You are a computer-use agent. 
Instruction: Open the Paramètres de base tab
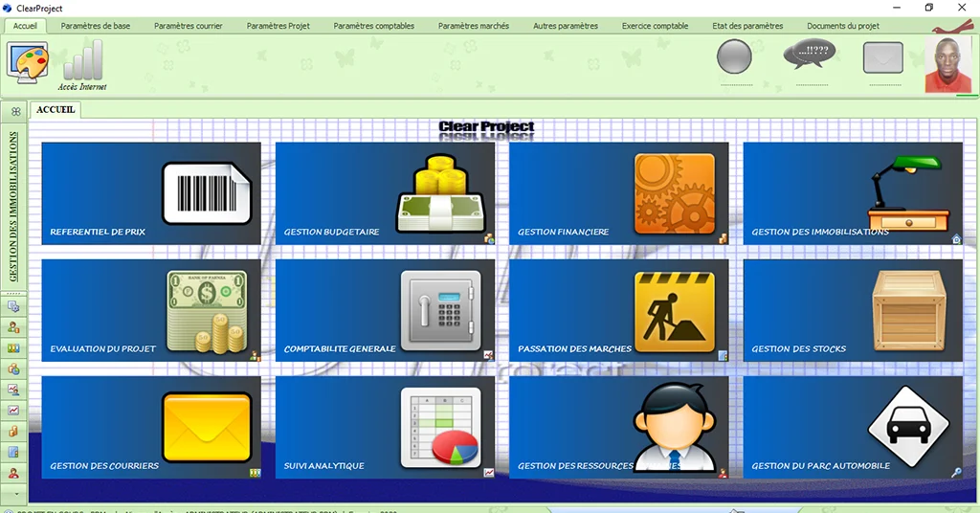(x=96, y=26)
